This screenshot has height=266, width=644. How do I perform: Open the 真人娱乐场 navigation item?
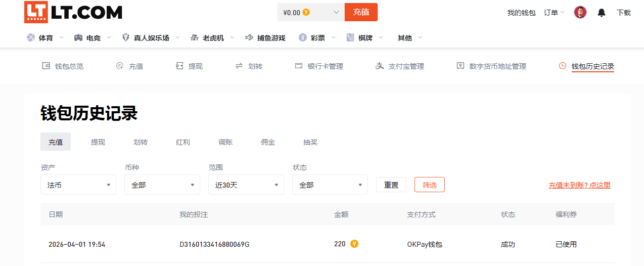(x=151, y=38)
